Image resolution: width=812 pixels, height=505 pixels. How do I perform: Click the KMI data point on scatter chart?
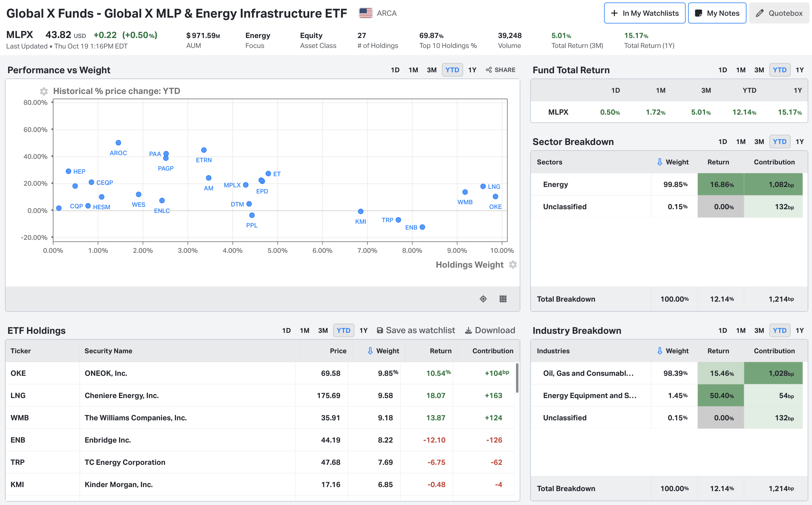[x=361, y=211]
